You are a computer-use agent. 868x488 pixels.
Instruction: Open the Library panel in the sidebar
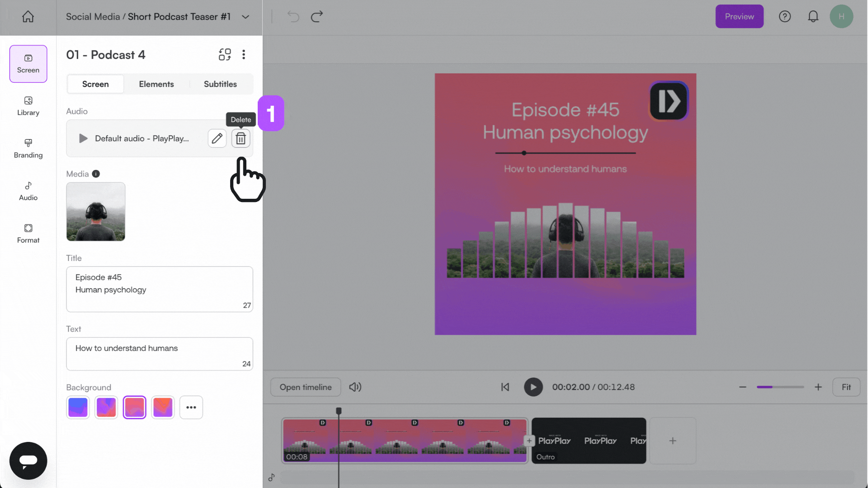click(28, 106)
